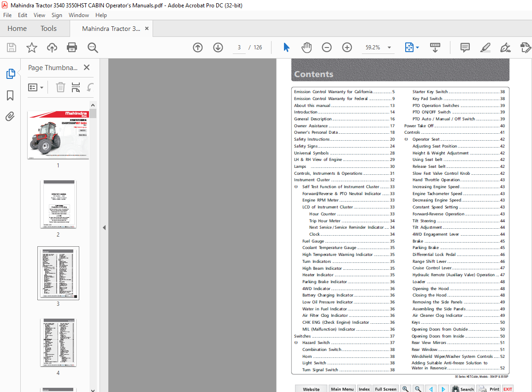Open the Attachments paperclip pane
Screen dimensions: 532x392
10,116
